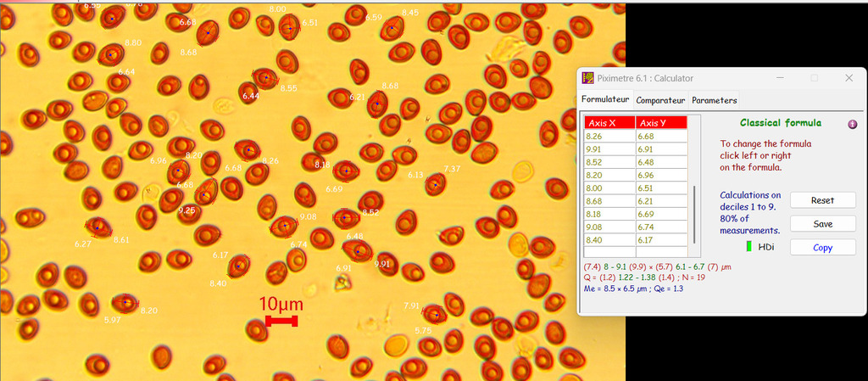Select the 8.26 cell in the Axis X column

610,136
